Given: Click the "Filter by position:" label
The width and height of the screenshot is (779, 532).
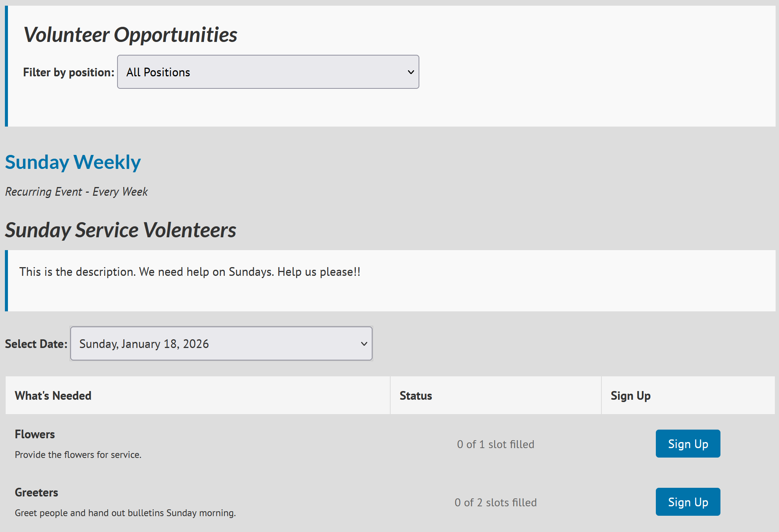Looking at the screenshot, I should [x=68, y=72].
